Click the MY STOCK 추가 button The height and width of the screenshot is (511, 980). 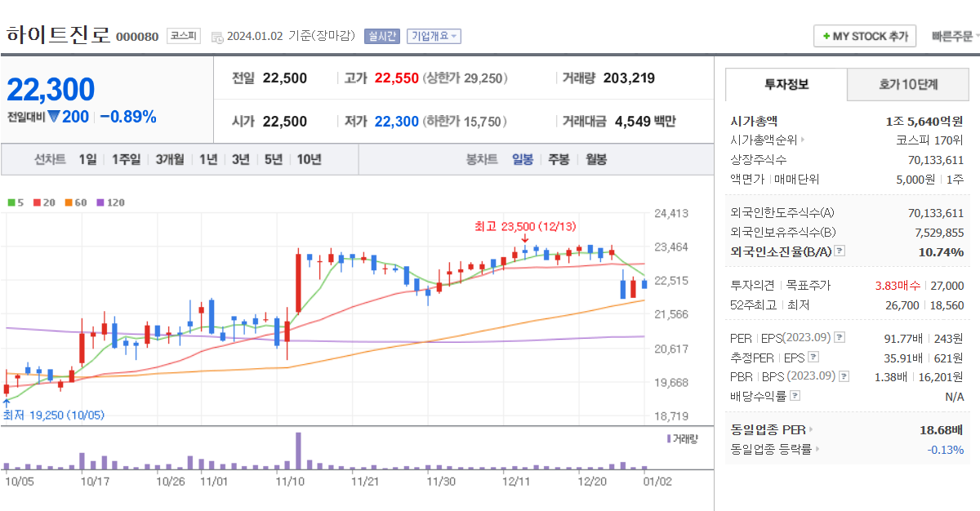(865, 37)
